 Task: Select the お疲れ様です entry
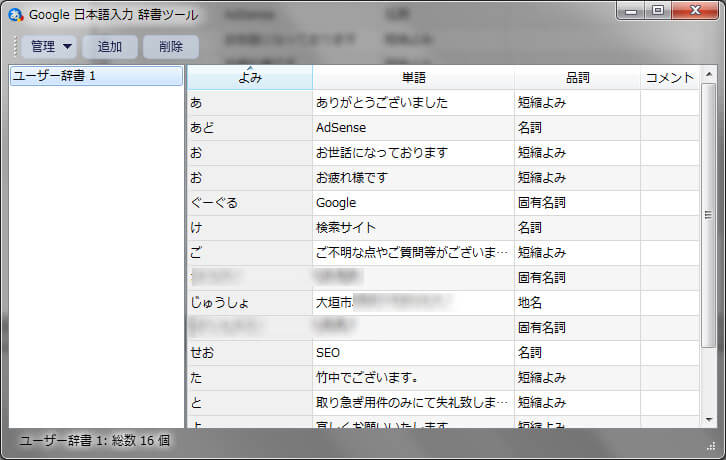point(413,177)
